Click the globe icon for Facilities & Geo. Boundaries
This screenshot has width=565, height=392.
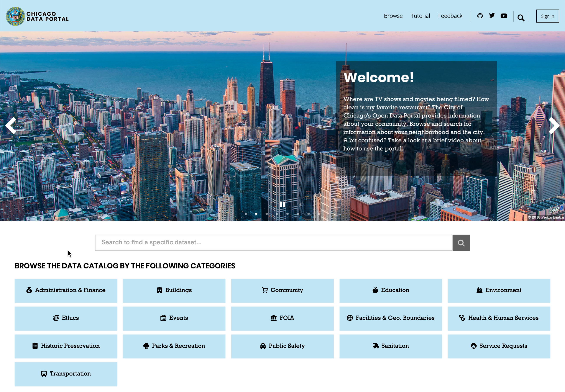pyautogui.click(x=350, y=318)
